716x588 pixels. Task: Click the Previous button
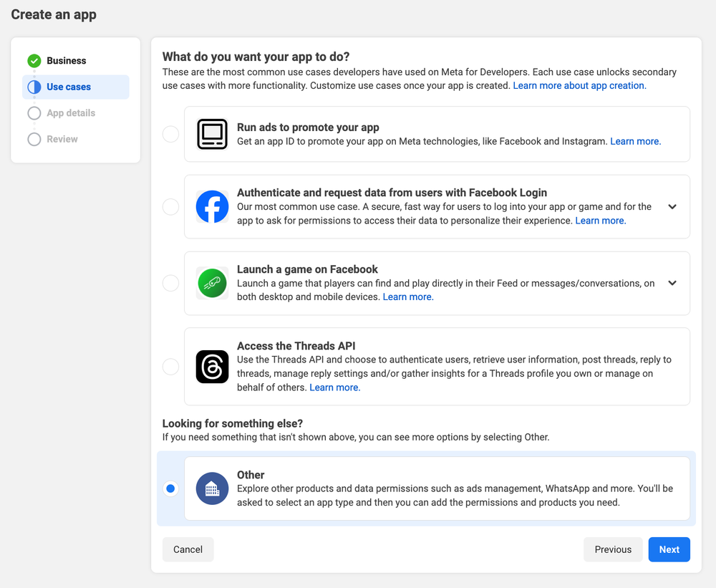tap(613, 549)
